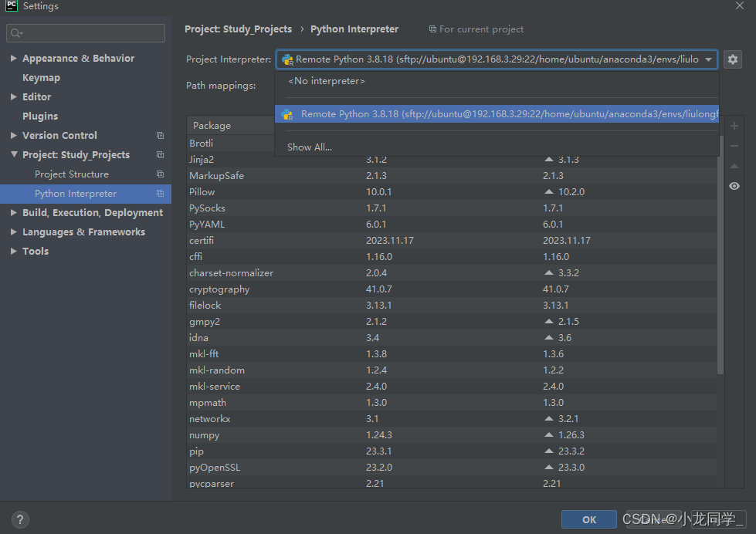Click the project-level icon beside Project: Study_Projects

160,154
